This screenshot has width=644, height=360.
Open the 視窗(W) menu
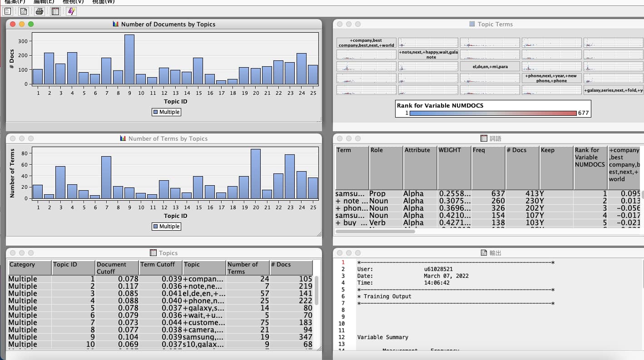tap(103, 2)
